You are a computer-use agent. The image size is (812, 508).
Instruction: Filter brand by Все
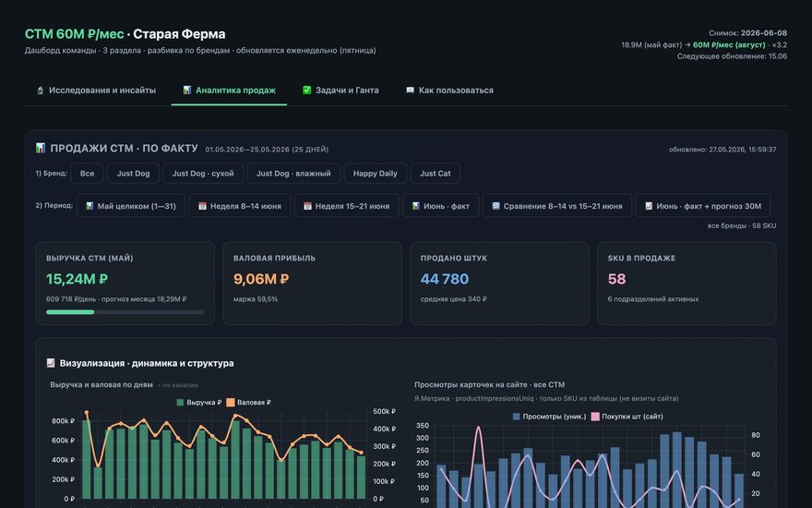pyautogui.click(x=87, y=173)
